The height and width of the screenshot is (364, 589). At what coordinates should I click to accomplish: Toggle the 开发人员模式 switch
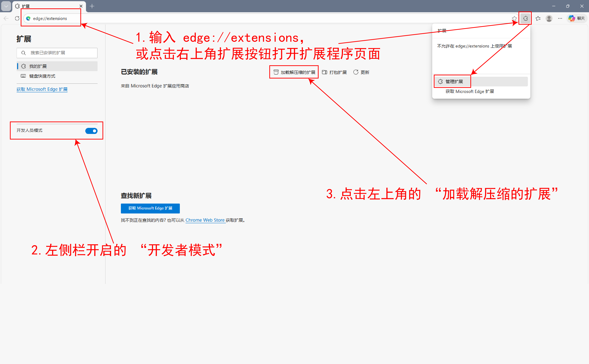(91, 131)
